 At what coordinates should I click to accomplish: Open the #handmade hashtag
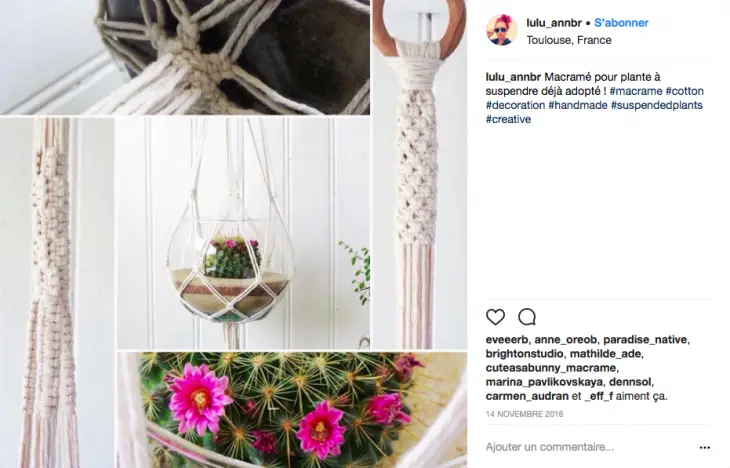[x=578, y=105]
